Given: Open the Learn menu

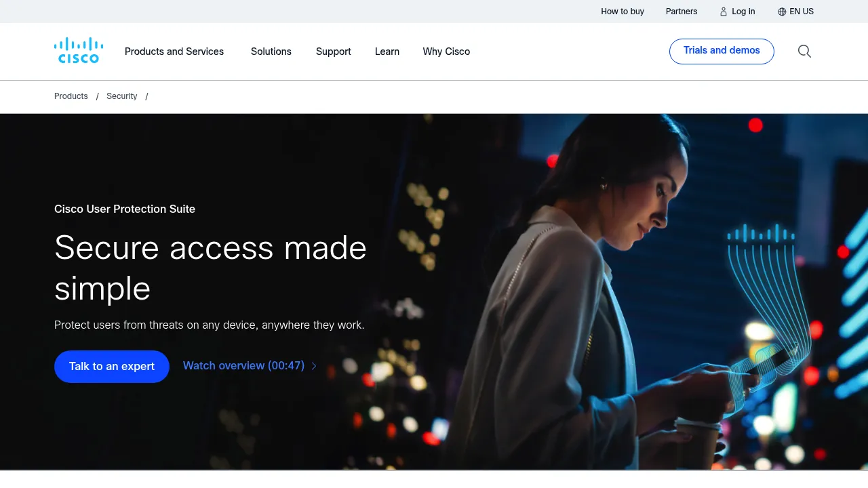Looking at the screenshot, I should tap(387, 52).
